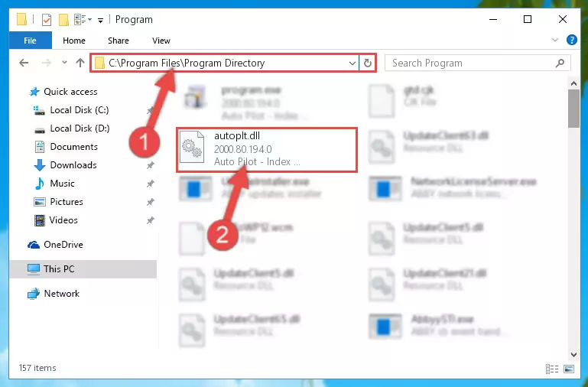Click the Properties icon in the quick access toolbar
The image size is (588, 387).
coord(47,19)
